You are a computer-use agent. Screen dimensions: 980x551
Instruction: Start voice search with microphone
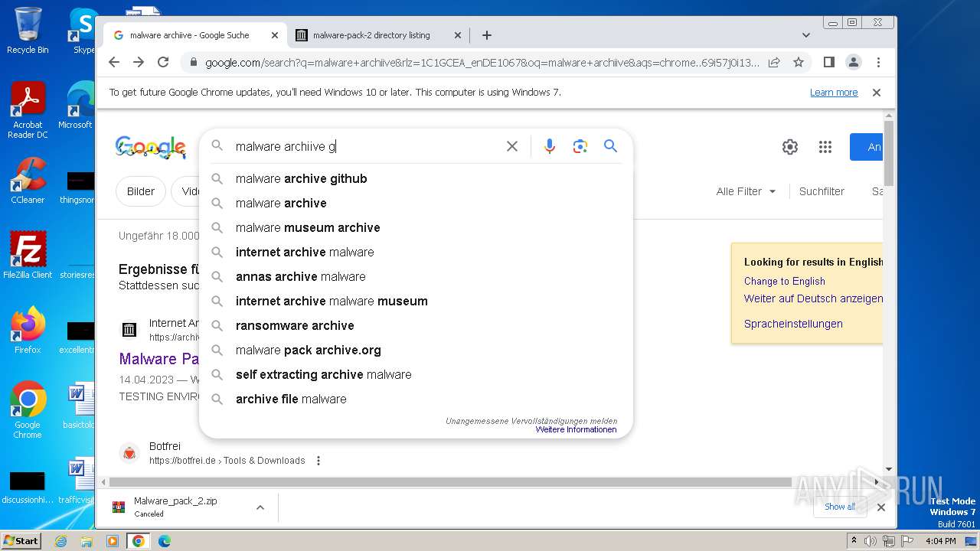(x=549, y=146)
